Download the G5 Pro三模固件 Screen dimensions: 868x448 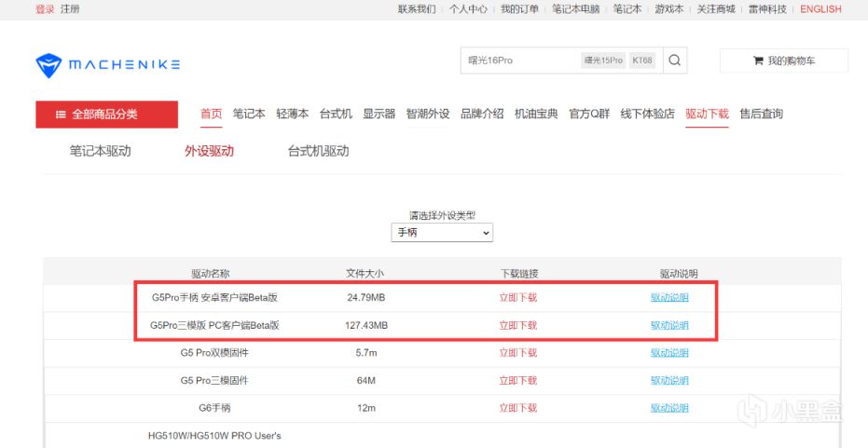coord(518,381)
